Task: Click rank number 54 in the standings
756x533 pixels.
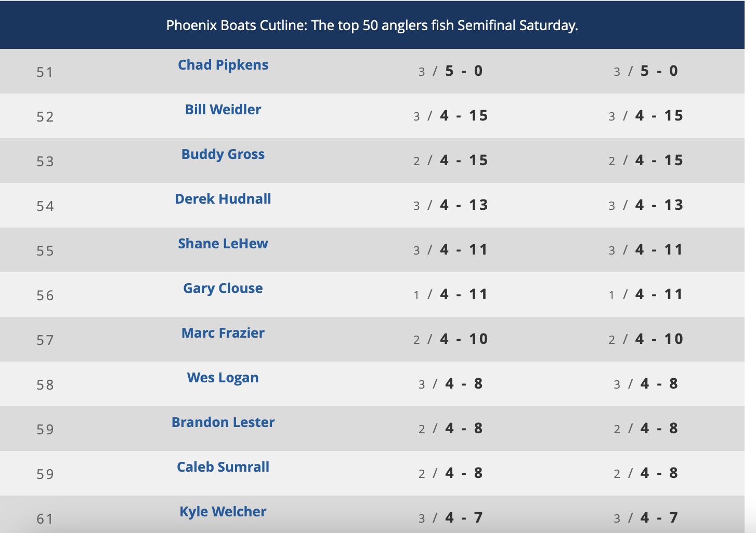Action: point(45,206)
